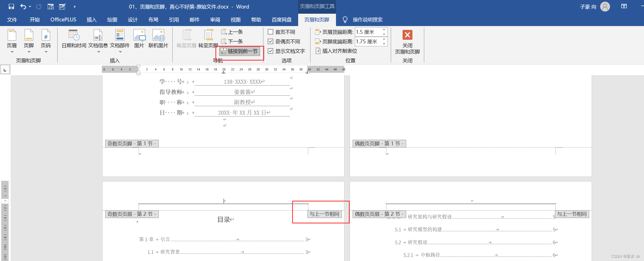This screenshot has width=644, height=261.
Task: Click the 奇数页页脚 - 第 1 节 label
Action: coord(132,144)
